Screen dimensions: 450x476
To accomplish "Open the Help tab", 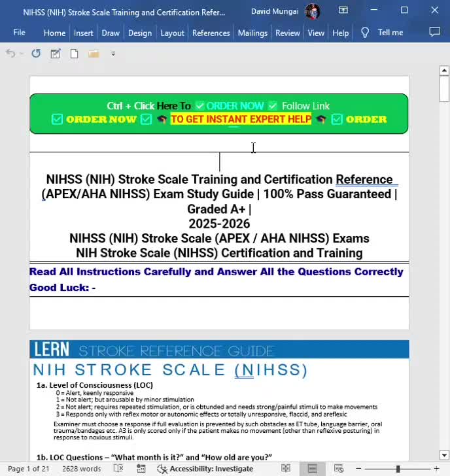I will [x=340, y=33].
